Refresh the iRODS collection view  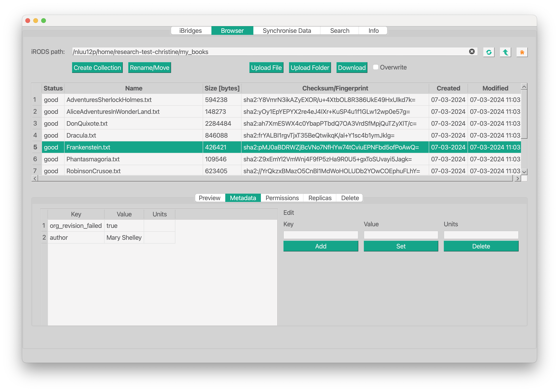pyautogui.click(x=489, y=52)
